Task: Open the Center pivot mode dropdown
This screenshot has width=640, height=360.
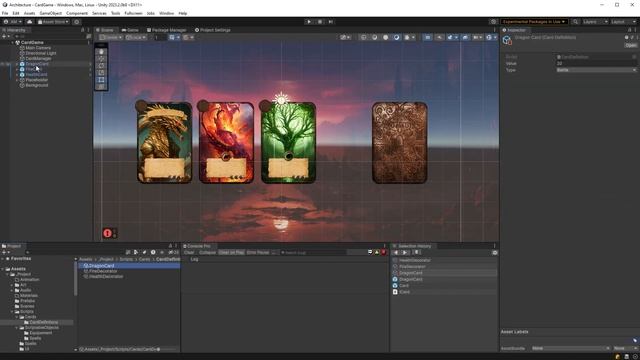Action: (111, 37)
